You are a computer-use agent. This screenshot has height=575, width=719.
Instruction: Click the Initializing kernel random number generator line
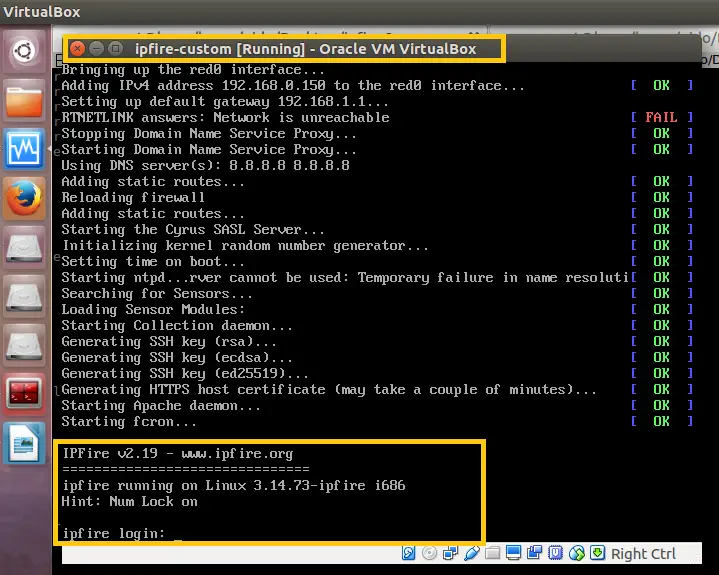pyautogui.click(x=245, y=245)
